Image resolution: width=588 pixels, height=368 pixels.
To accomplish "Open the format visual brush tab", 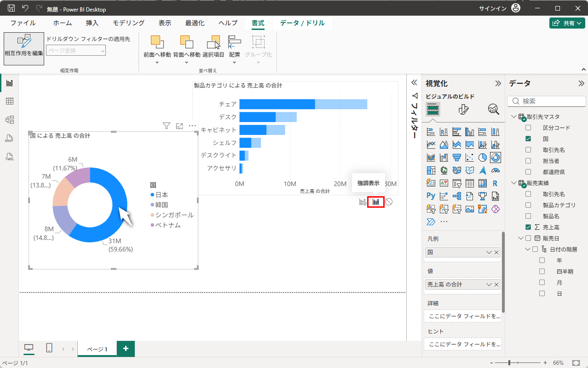I will tap(464, 109).
